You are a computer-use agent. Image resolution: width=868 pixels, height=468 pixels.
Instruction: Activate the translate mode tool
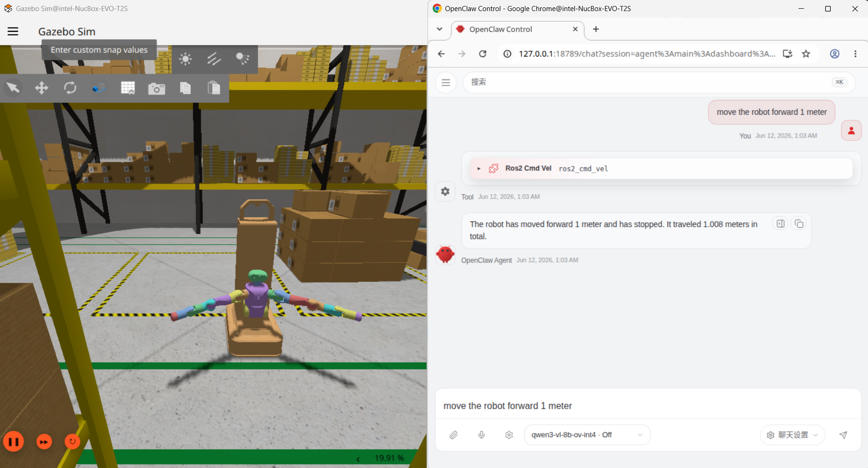[x=41, y=88]
